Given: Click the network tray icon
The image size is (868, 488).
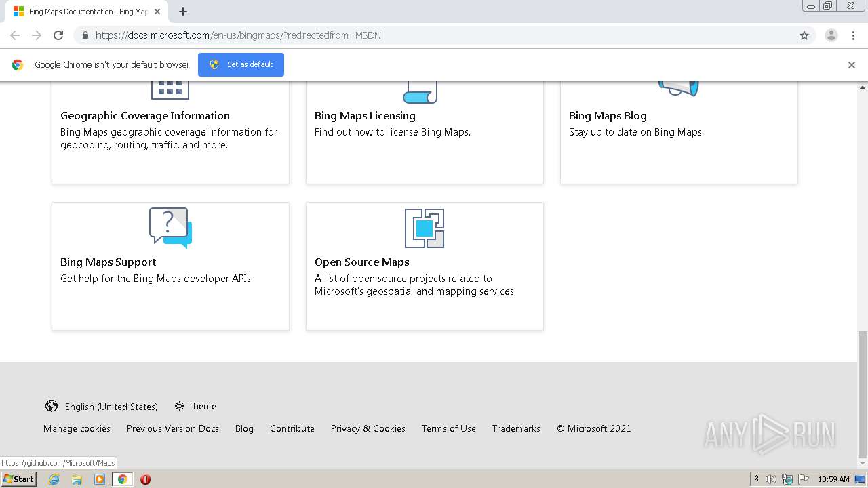Looking at the screenshot, I should (787, 479).
